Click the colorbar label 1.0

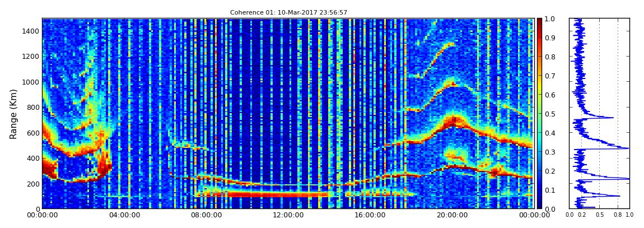coord(550,19)
